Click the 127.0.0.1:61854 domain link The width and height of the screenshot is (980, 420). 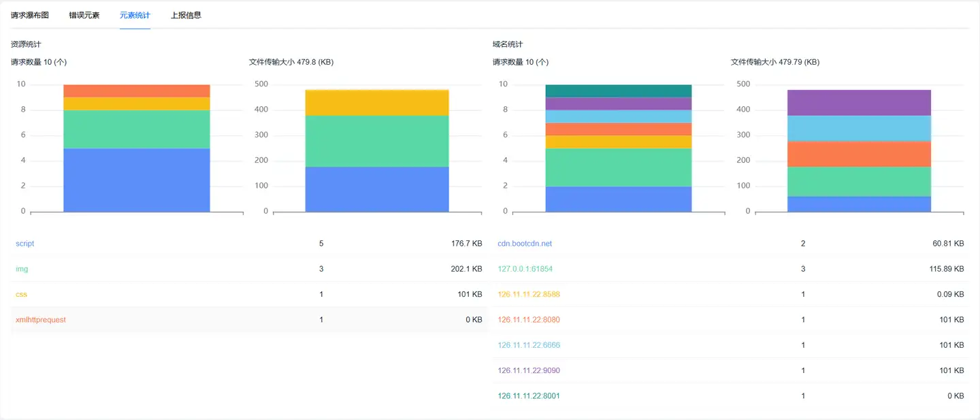pos(525,269)
